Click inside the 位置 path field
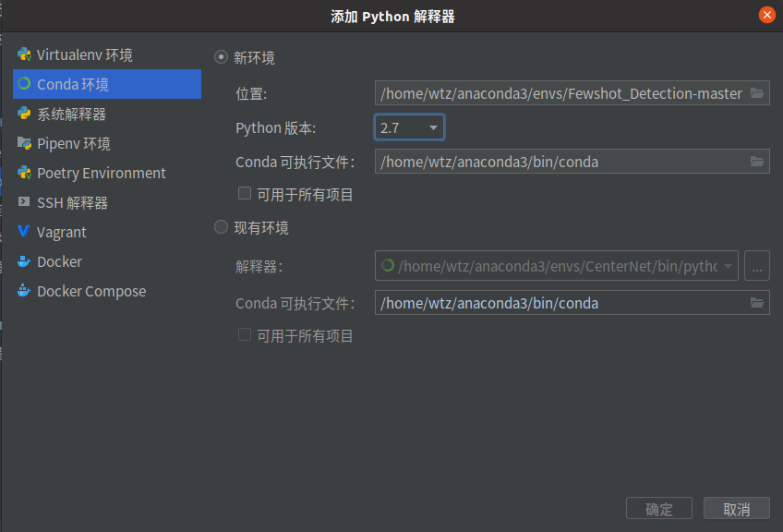 point(554,93)
